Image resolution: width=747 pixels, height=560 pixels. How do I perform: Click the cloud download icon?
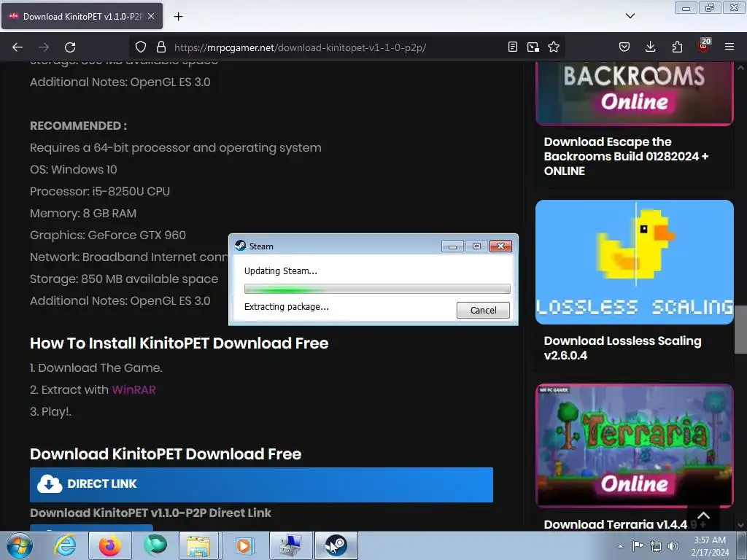(x=50, y=483)
